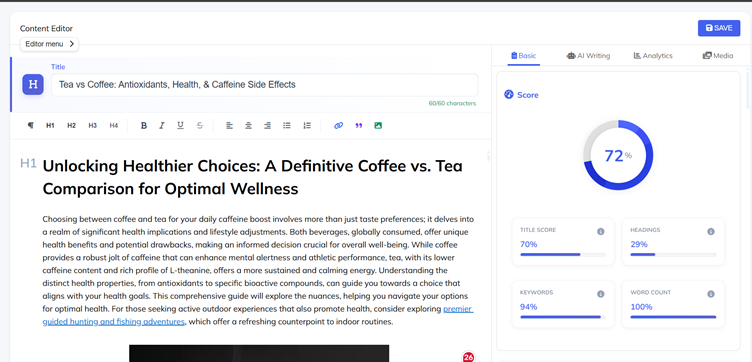Click the paragraph format icon
The height and width of the screenshot is (362, 752).
coord(31,126)
